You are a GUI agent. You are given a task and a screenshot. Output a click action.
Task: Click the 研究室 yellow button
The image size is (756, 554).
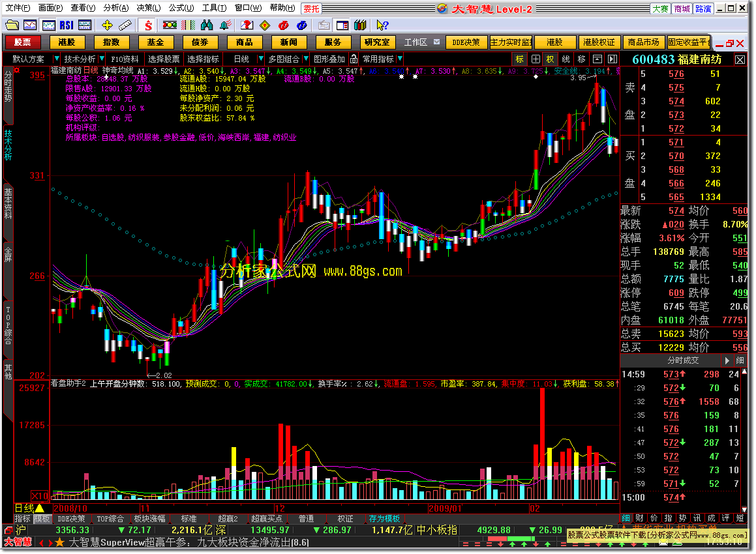point(377,42)
